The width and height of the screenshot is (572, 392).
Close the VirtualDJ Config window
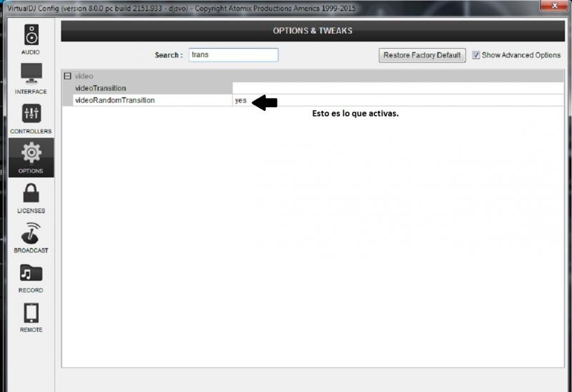tap(554, 5)
